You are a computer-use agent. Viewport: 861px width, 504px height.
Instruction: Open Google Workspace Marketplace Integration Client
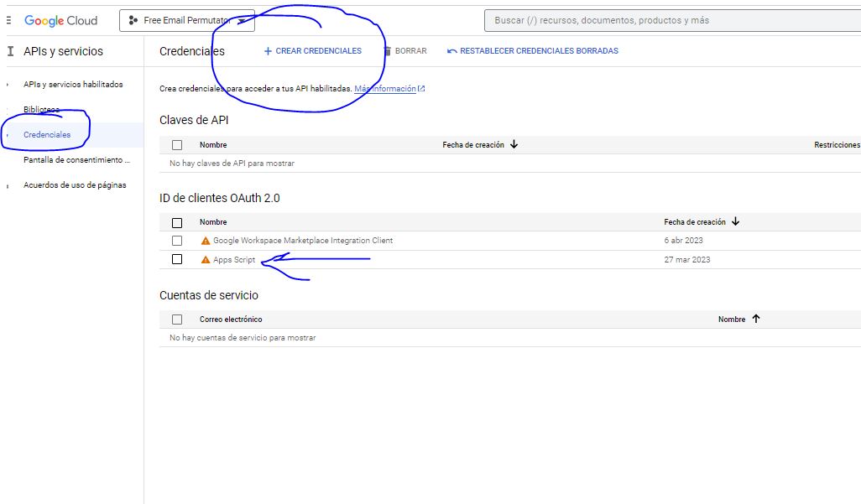(303, 241)
